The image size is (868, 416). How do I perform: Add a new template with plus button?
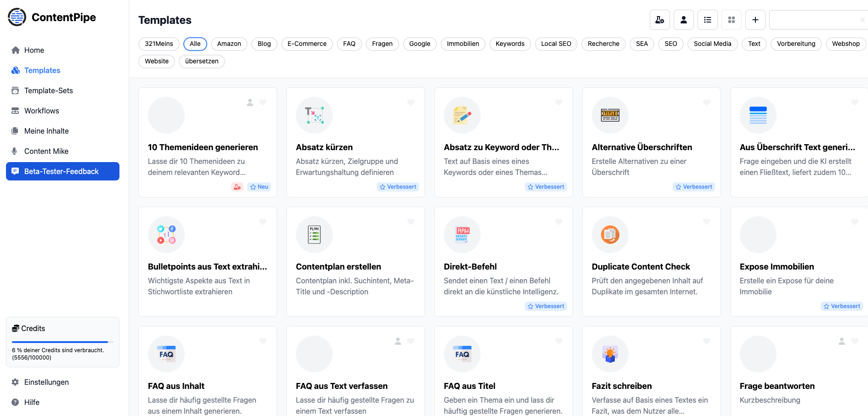[x=755, y=20]
